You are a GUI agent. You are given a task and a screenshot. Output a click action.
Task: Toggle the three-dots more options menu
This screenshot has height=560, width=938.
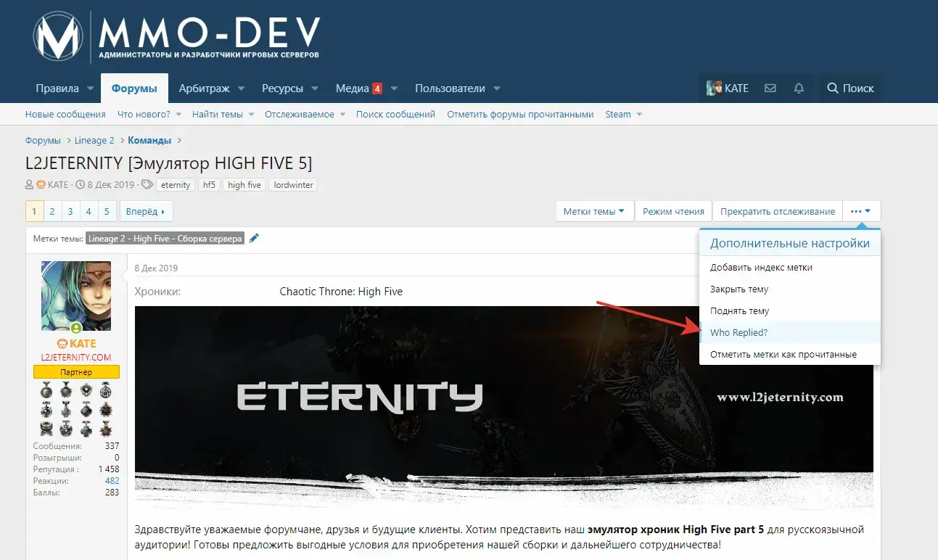click(861, 211)
